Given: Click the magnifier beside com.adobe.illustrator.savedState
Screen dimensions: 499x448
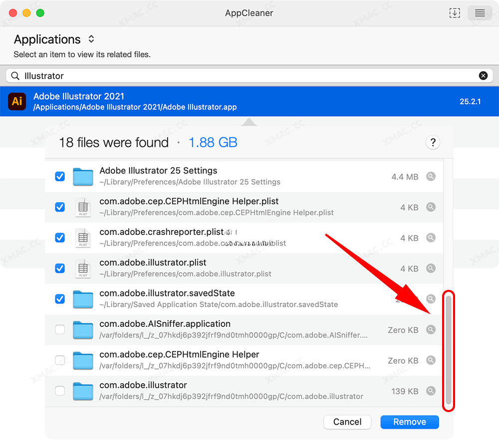Looking at the screenshot, I should pyautogui.click(x=431, y=299).
